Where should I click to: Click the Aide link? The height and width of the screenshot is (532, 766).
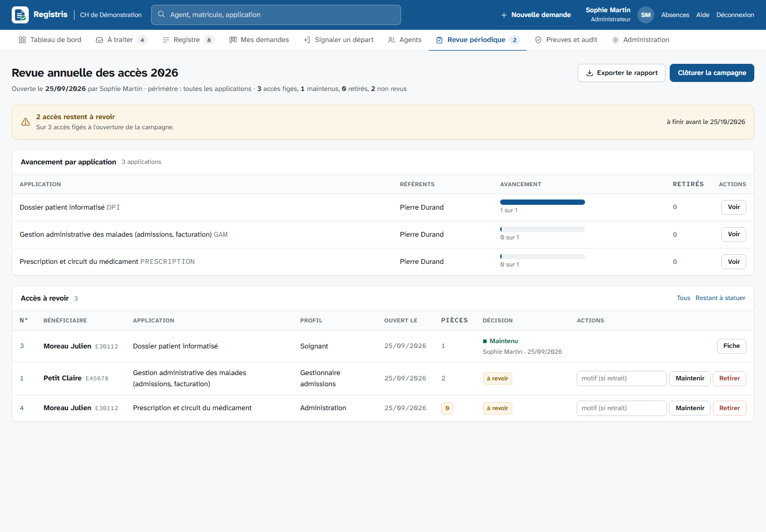[x=703, y=15]
